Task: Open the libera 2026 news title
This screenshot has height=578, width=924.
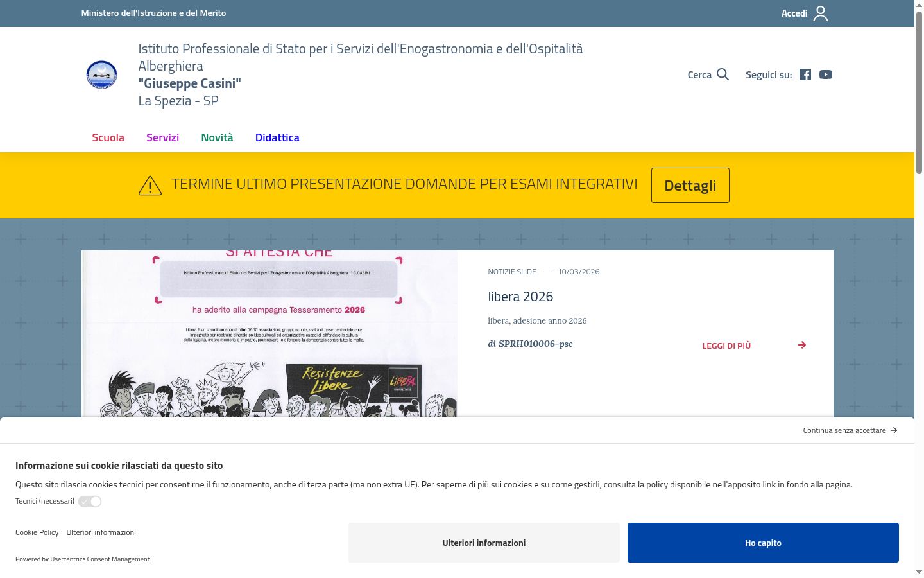Action: click(520, 297)
